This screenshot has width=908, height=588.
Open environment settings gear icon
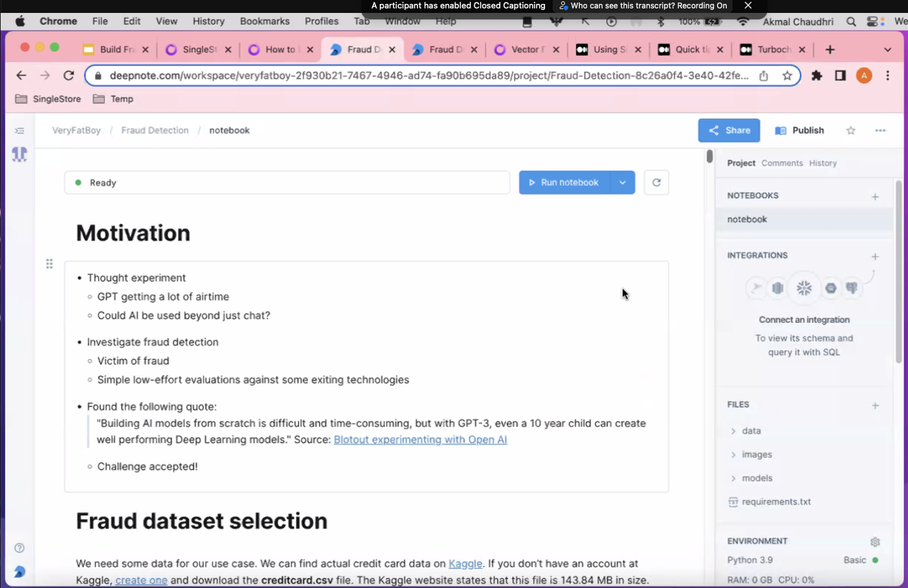pyautogui.click(x=875, y=541)
